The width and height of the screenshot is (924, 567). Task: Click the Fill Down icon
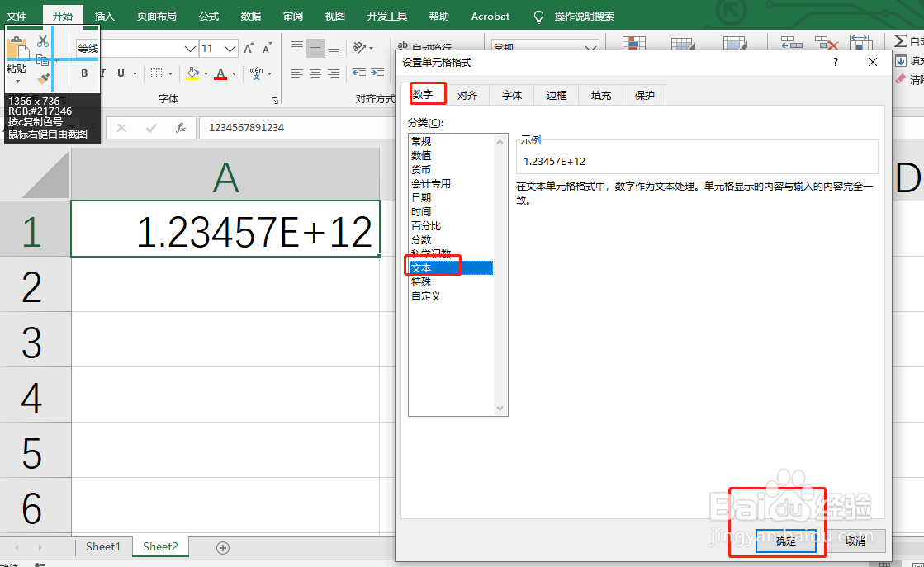[899, 59]
